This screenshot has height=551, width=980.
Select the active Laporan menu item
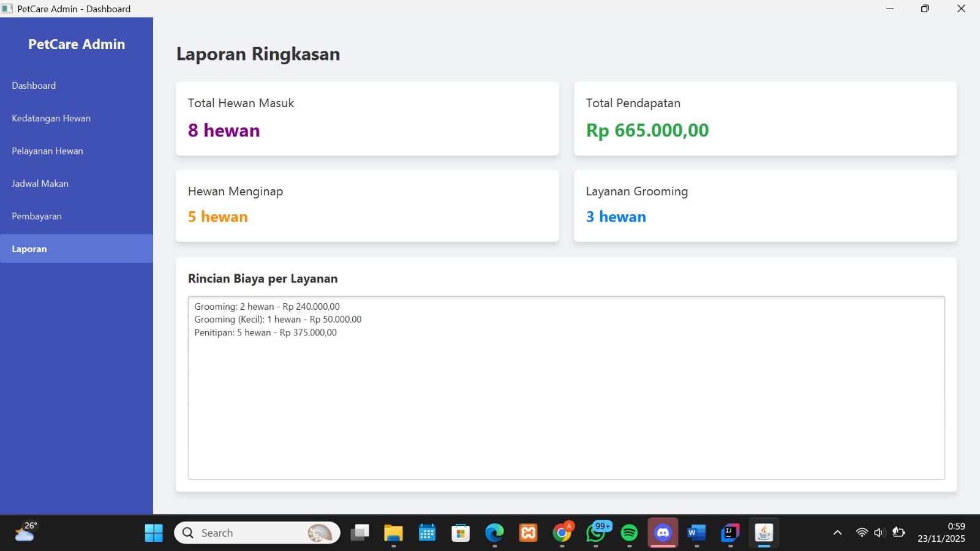77,249
